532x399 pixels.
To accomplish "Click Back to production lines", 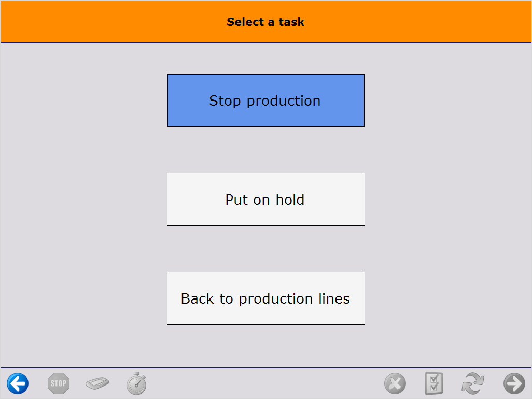I will [265, 298].
